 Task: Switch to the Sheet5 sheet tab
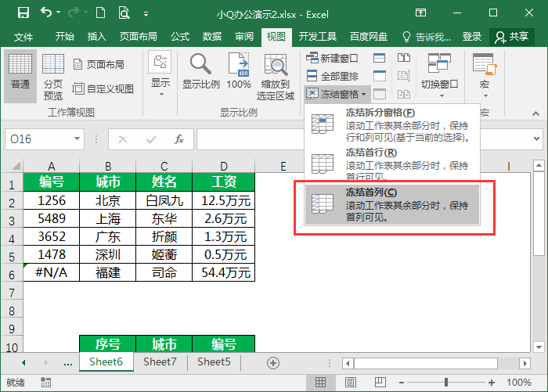click(214, 361)
